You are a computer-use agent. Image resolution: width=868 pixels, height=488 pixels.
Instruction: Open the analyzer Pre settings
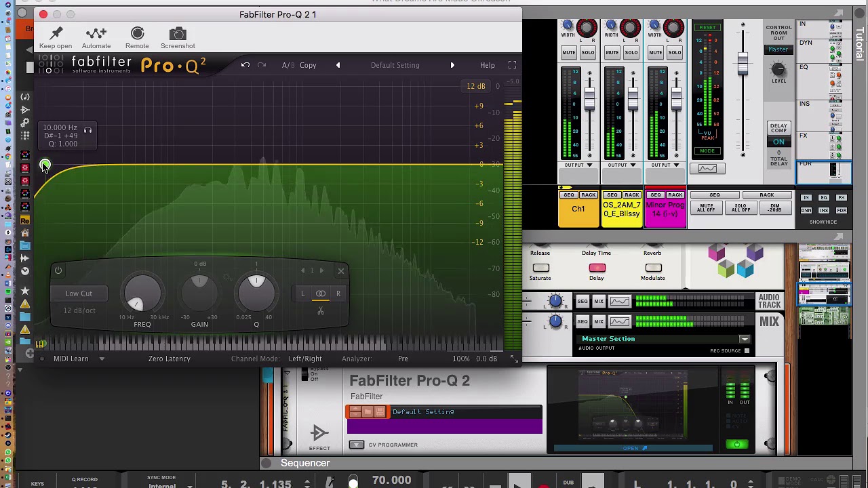[403, 359]
